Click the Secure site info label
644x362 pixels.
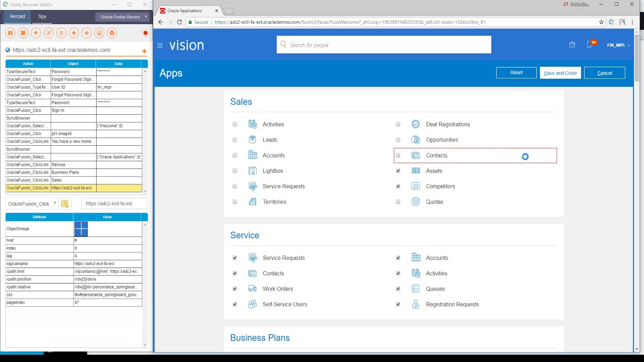pyautogui.click(x=198, y=22)
